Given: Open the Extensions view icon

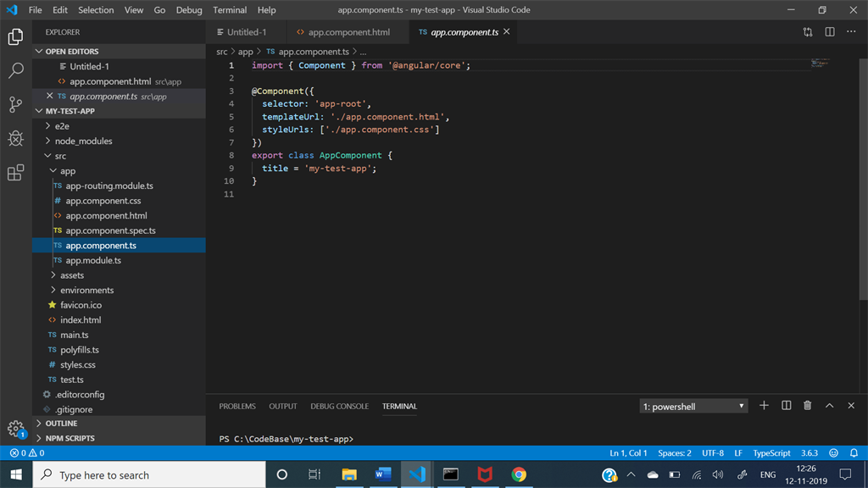Looking at the screenshot, I should (x=15, y=173).
